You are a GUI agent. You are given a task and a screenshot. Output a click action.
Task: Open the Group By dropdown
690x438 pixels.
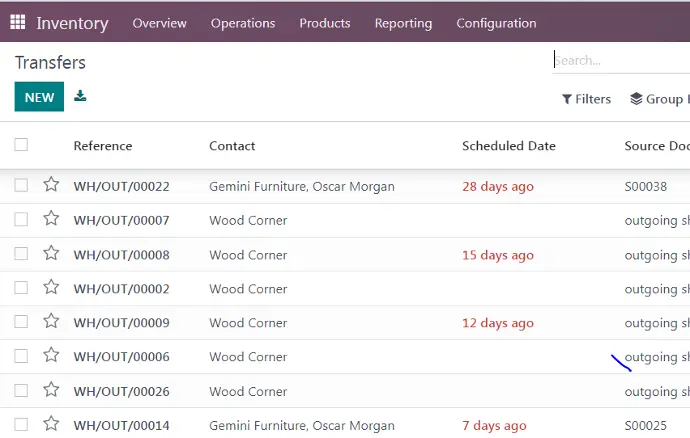click(658, 99)
